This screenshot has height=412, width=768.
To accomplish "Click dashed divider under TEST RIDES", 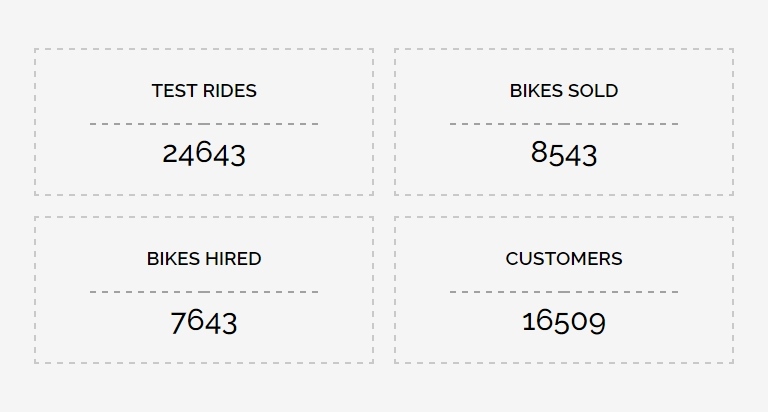I will [x=204, y=124].
